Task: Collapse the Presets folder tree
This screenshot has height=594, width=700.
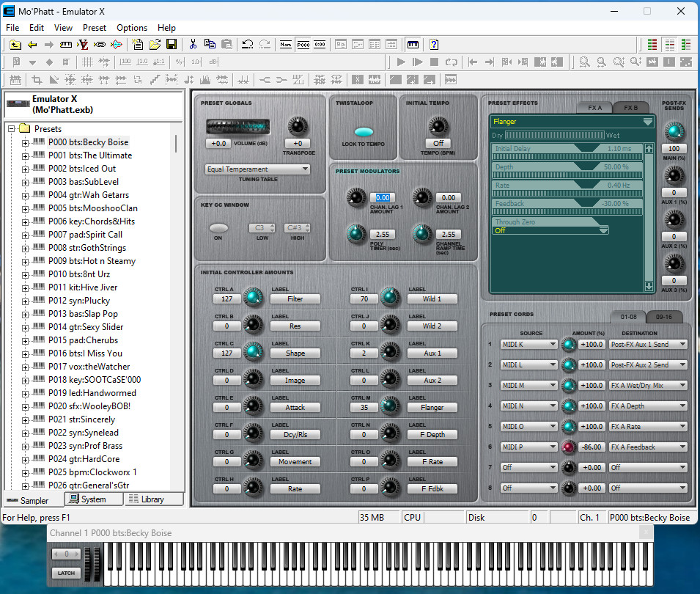Action: click(11, 128)
